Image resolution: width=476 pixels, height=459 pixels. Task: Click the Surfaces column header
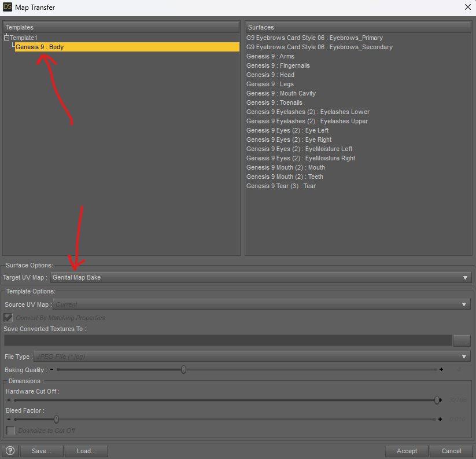[x=359, y=27]
